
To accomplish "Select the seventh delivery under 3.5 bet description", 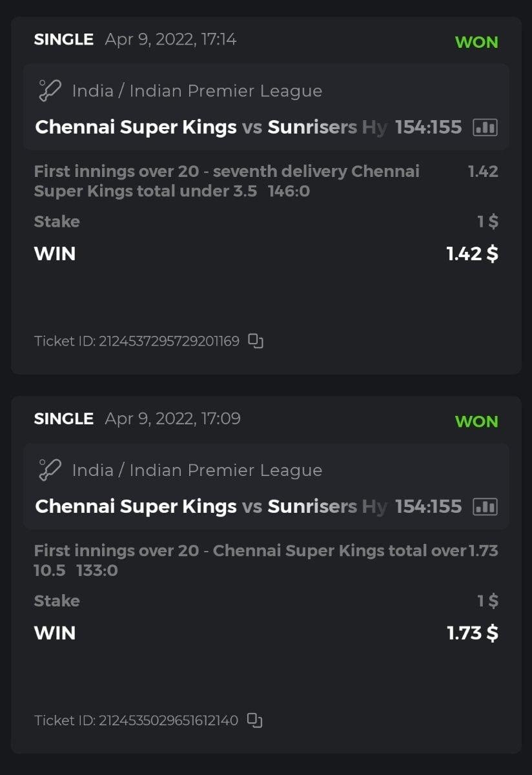I will coord(226,181).
